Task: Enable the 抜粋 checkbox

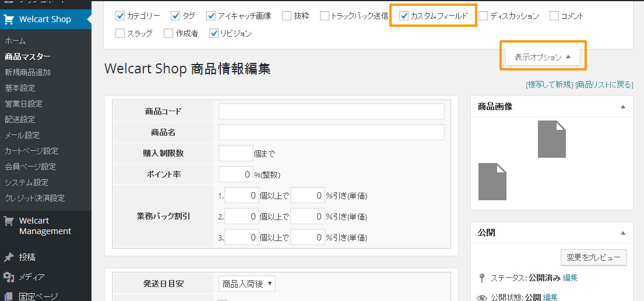Action: pos(287,16)
